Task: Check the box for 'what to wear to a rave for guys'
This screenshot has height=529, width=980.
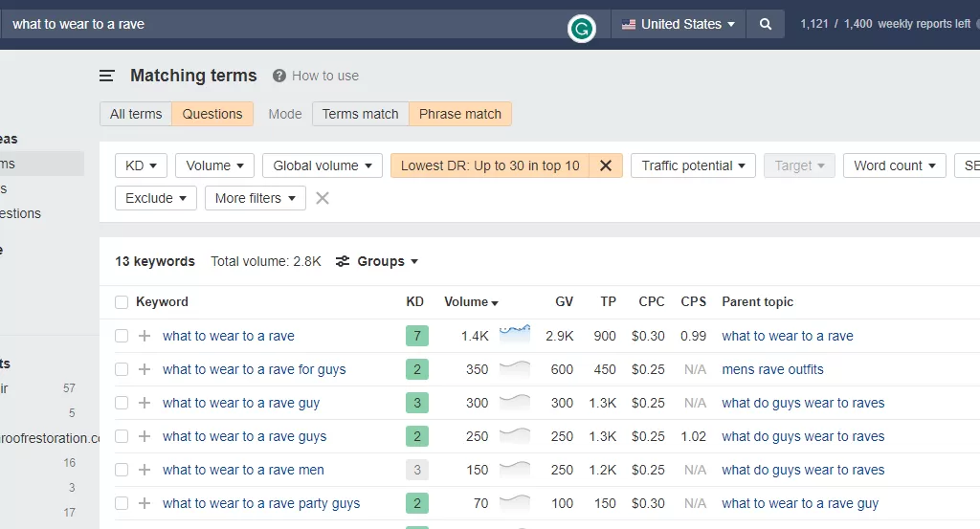Action: (122, 370)
